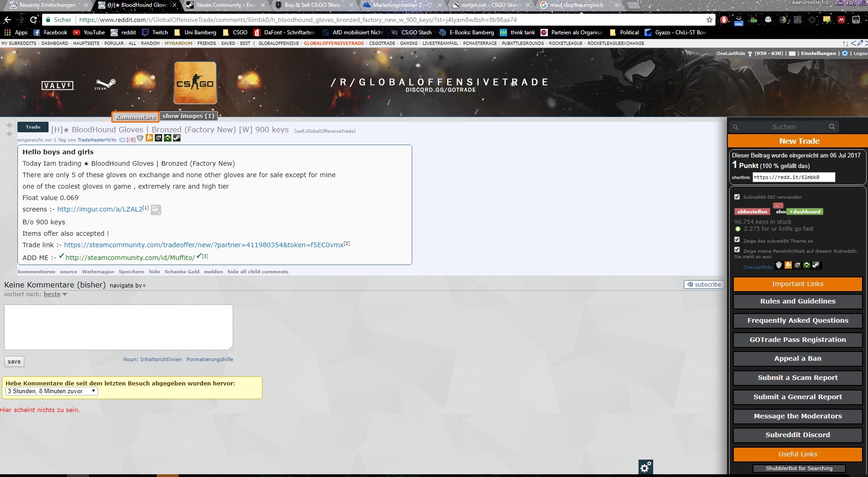Click the Steam logo in the banner
This screenshot has height=477, width=868.
coord(105,84)
